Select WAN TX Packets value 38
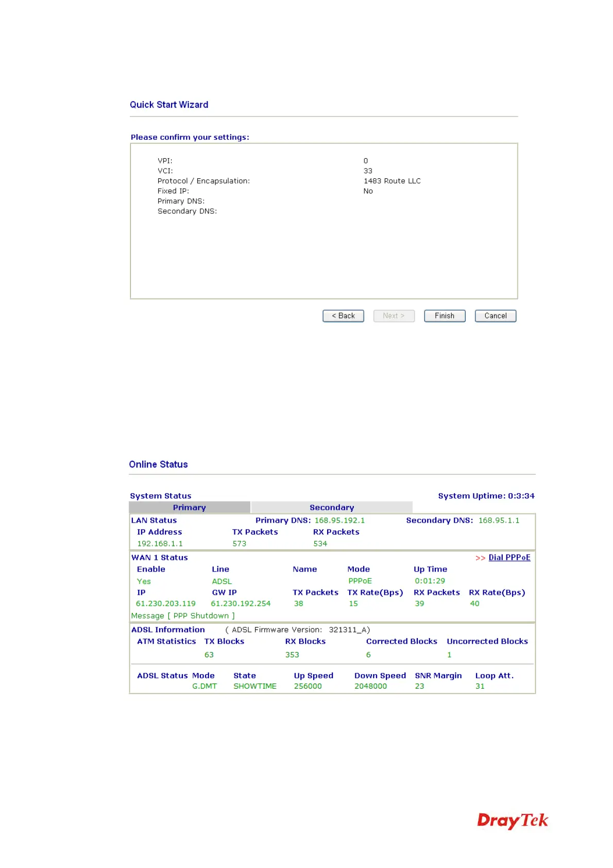 coord(298,604)
